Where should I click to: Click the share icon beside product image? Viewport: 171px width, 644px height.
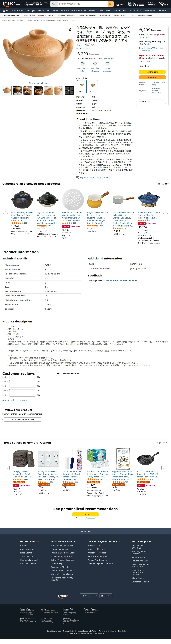70,30
